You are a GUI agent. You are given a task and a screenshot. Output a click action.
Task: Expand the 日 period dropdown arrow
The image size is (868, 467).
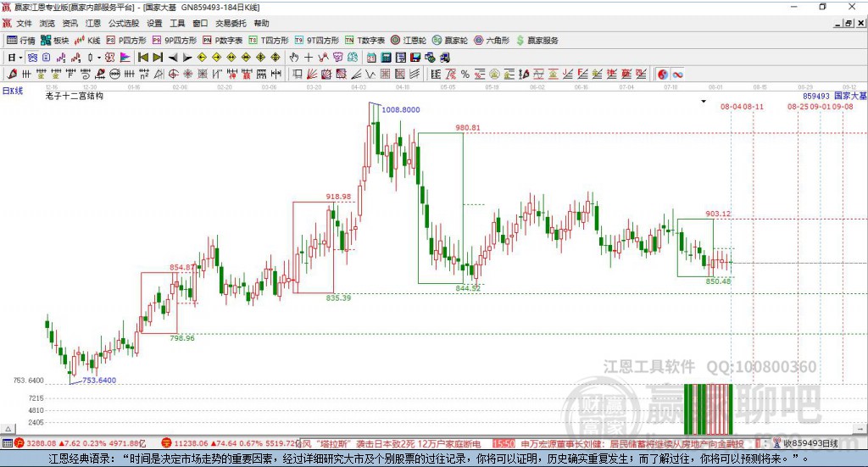tap(20, 58)
